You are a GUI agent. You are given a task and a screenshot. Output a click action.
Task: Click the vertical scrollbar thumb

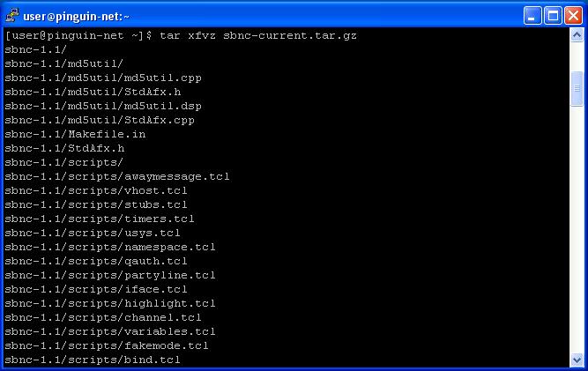[x=577, y=89]
